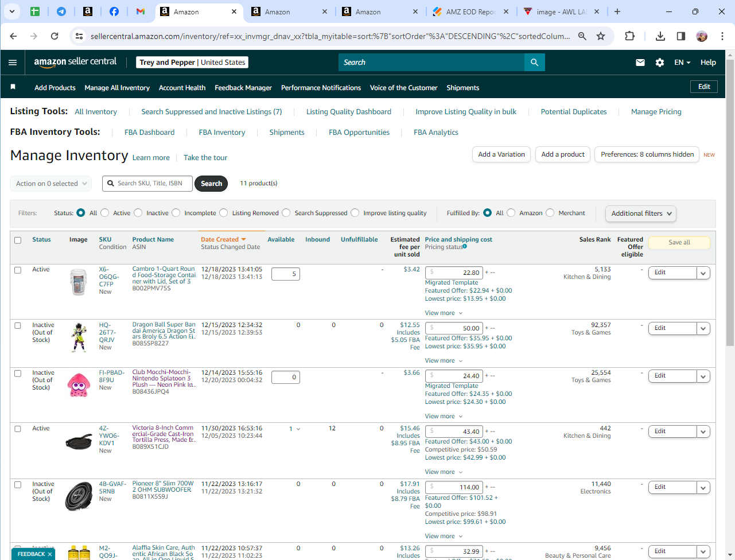Open the tab search dropdown arrow
Screen dimensions: 735x560
pyautogui.click(x=11, y=11)
